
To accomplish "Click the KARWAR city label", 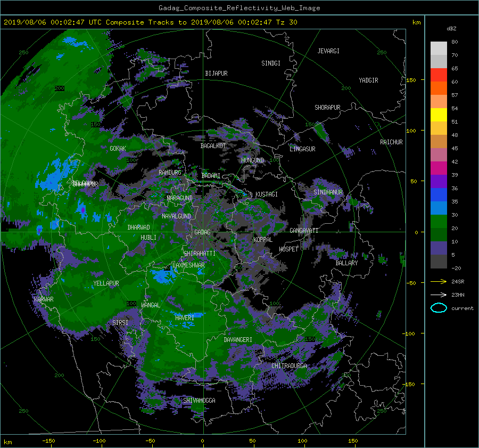I will point(44,299).
